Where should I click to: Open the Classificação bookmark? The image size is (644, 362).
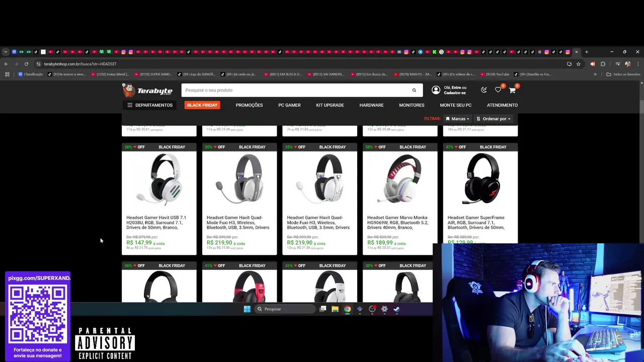[x=31, y=74]
